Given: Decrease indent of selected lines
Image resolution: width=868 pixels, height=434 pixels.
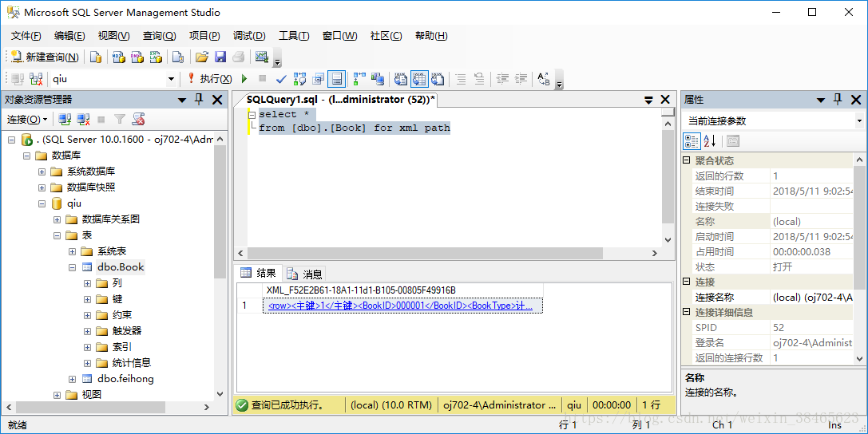Looking at the screenshot, I should pos(502,79).
